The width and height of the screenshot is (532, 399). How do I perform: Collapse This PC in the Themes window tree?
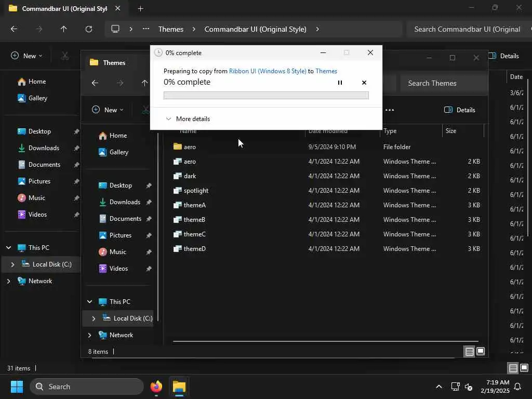coord(89,302)
